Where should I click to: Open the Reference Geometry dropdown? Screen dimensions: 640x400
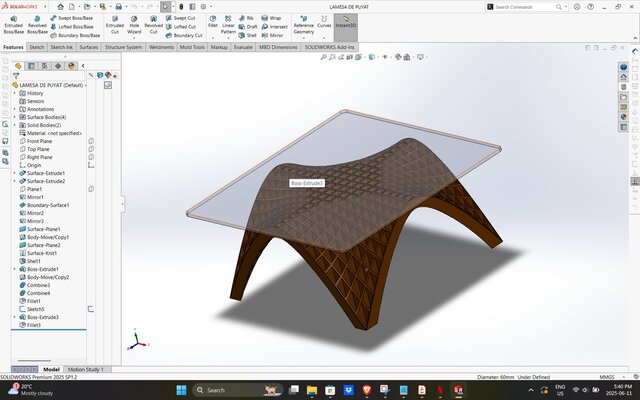(303, 27)
